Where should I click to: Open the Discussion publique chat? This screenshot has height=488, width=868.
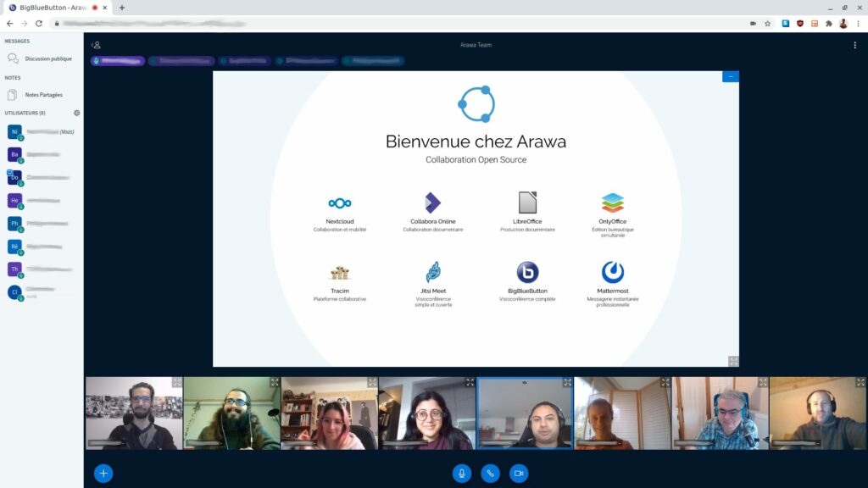42,58
